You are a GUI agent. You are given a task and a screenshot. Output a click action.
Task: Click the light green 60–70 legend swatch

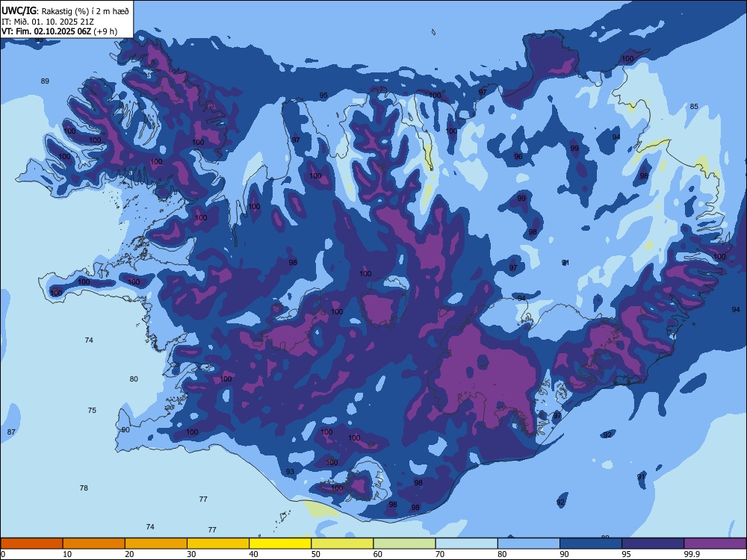click(404, 544)
